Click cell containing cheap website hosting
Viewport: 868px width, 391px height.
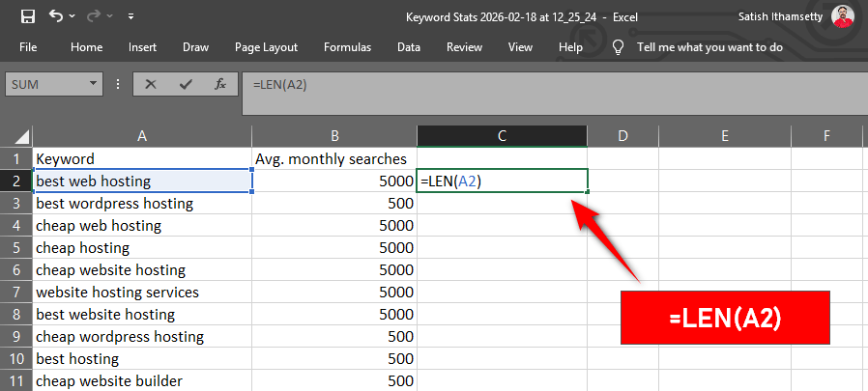[142, 270]
